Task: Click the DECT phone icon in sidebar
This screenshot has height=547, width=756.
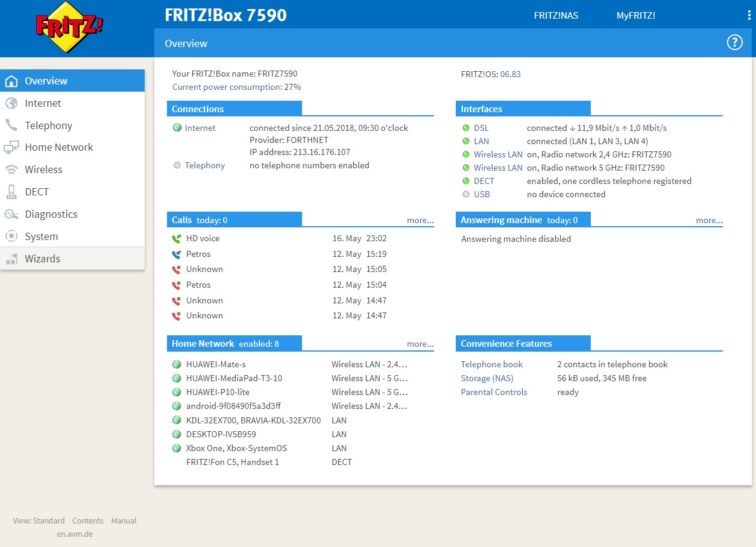Action: click(11, 192)
